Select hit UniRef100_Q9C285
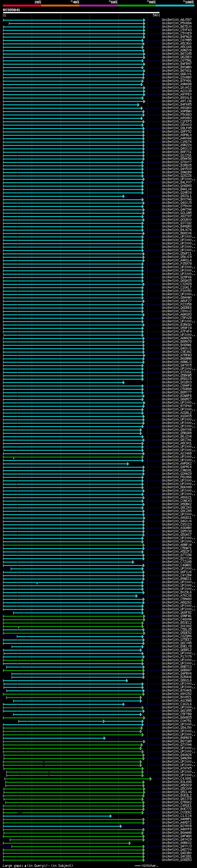 (x=176, y=511)
